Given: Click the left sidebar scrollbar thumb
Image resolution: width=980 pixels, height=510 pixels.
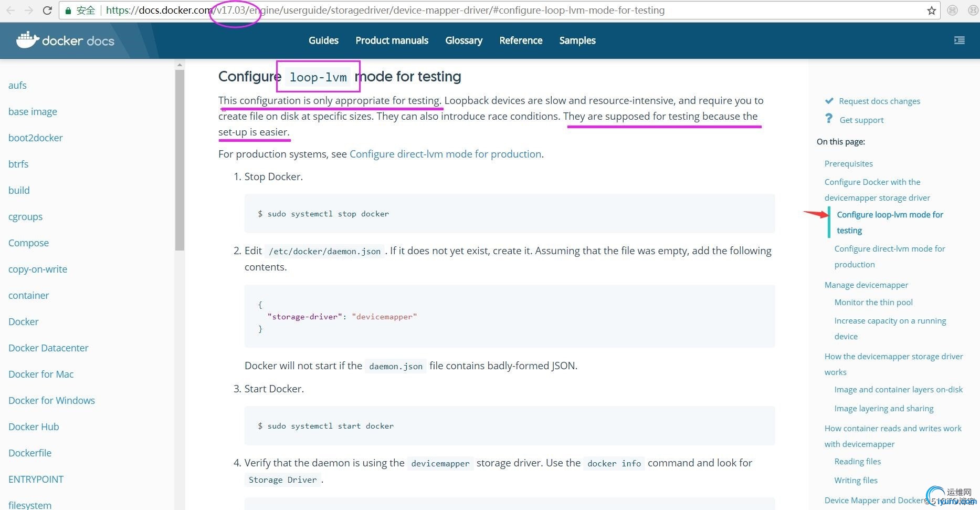Looking at the screenshot, I should (x=180, y=160).
